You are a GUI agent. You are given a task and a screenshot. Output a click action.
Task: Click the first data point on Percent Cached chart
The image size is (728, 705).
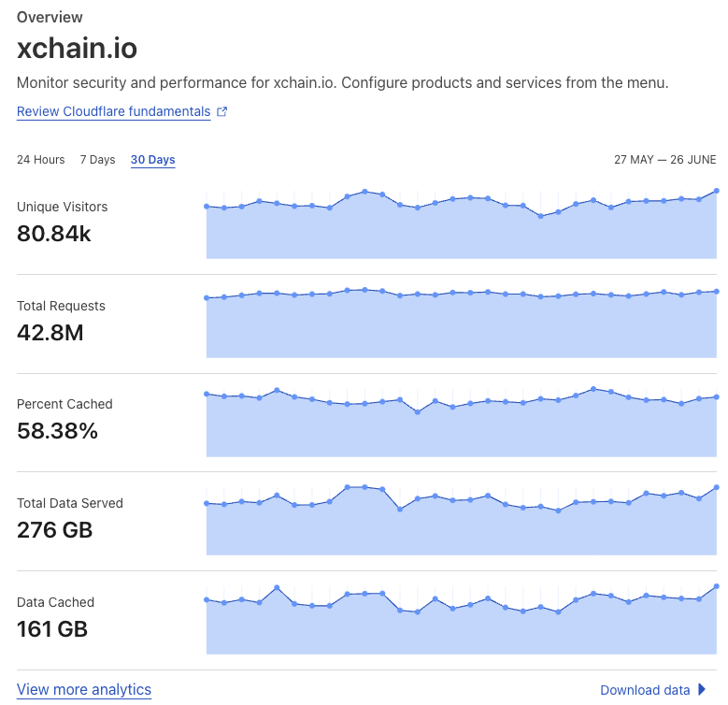[207, 395]
